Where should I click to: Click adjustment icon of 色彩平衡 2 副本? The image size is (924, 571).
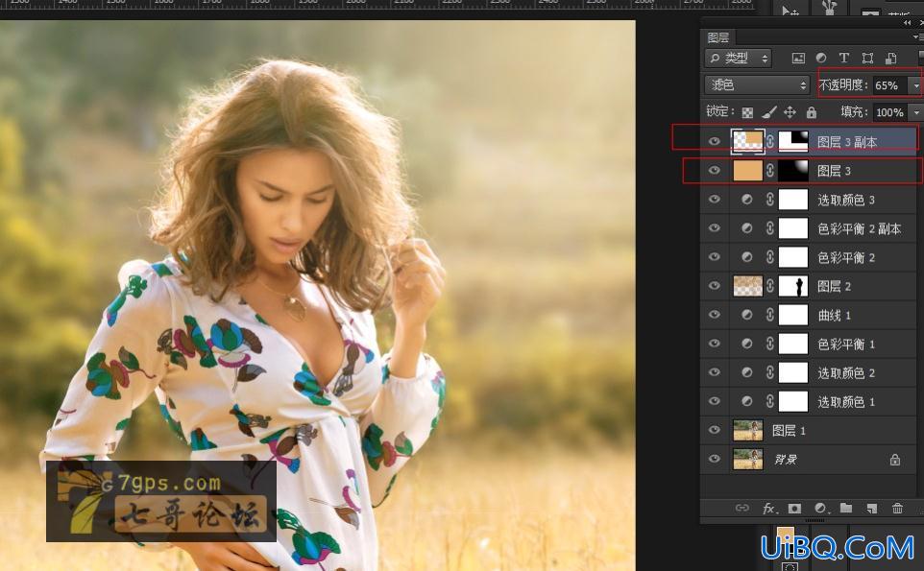746,227
